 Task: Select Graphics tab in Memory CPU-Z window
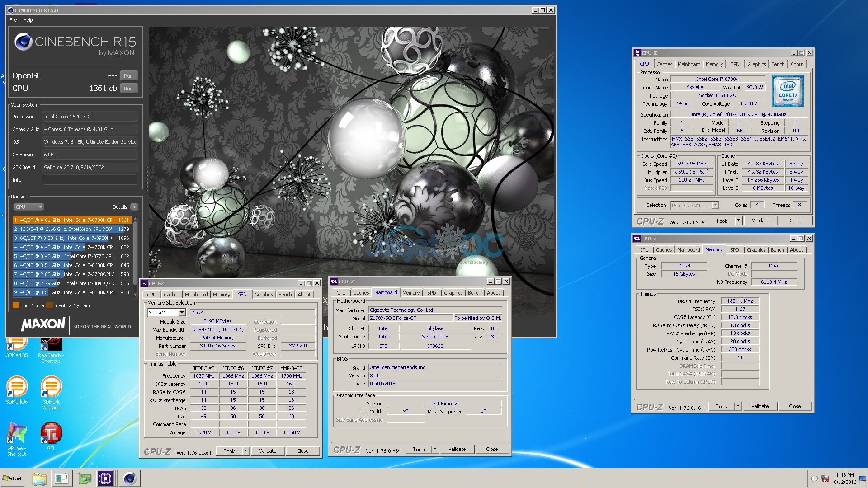756,250
